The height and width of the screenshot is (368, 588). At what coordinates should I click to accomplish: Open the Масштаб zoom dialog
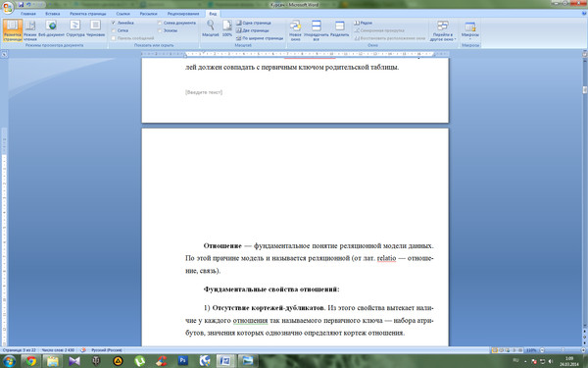(x=211, y=28)
